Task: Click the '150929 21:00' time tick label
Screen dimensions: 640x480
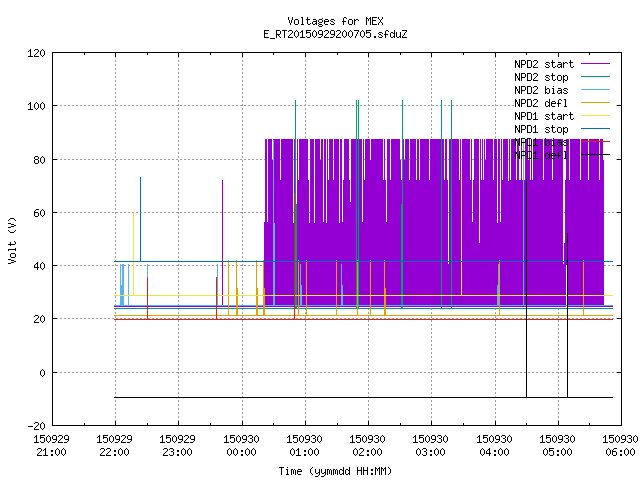Action: tap(51, 446)
